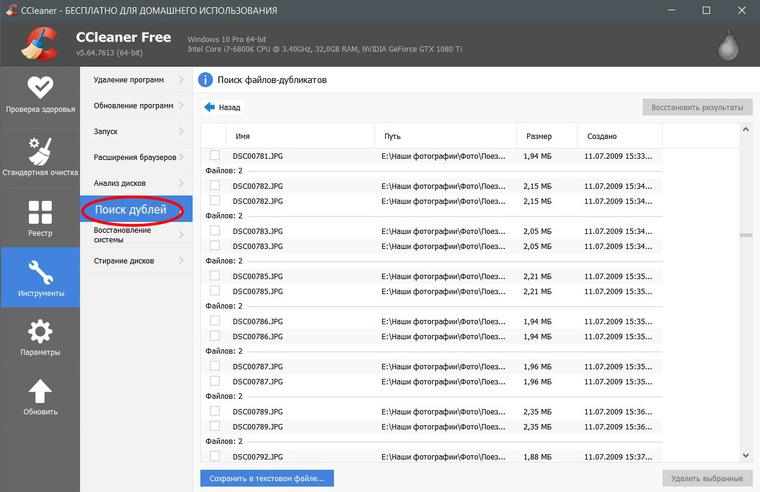Screen dimensions: 760x492
Task: Click the blue info icon
Action: point(206,79)
